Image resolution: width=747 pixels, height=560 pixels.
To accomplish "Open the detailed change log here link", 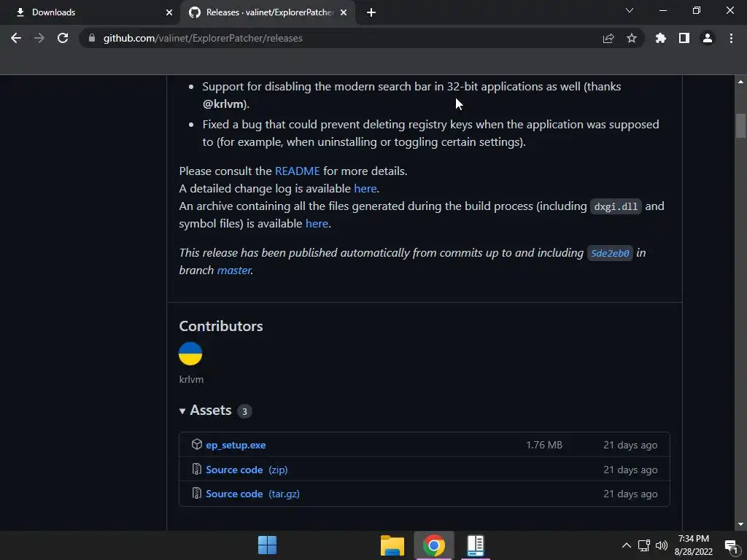I will tap(365, 189).
